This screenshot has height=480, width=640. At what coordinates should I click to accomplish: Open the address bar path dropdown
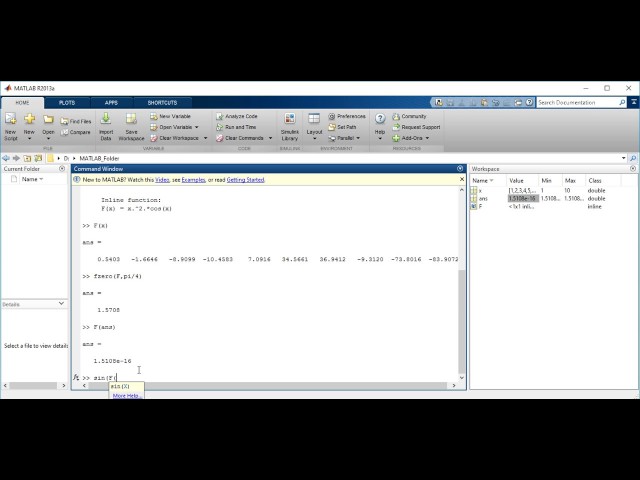624,158
